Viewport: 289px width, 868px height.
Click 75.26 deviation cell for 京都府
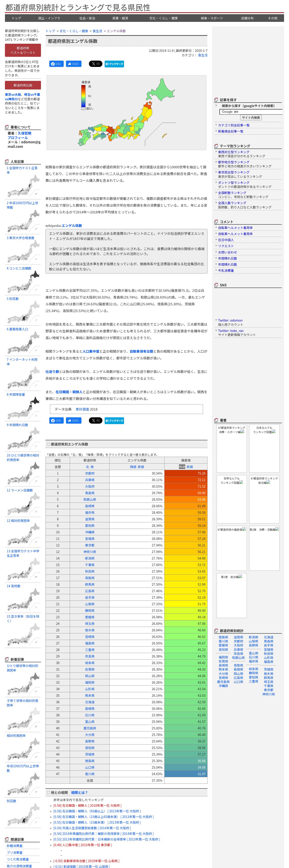186,473
